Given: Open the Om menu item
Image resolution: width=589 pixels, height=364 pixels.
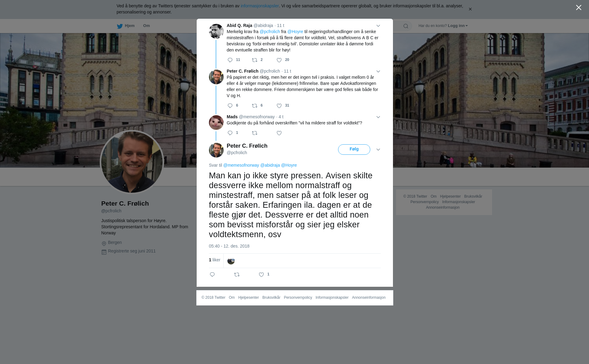Looking at the screenshot, I should [x=146, y=26].
